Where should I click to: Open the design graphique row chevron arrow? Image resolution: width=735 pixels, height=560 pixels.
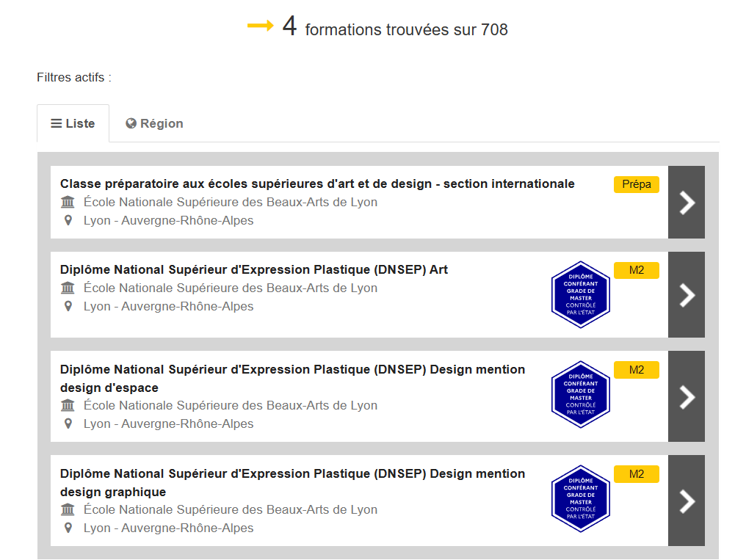click(x=687, y=501)
